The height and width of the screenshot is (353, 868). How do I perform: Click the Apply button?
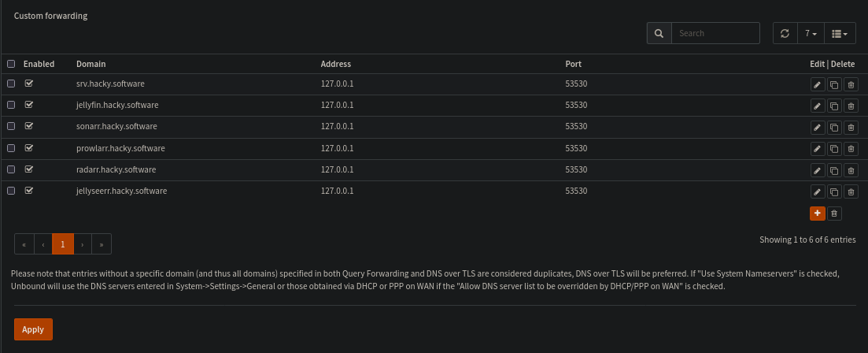33,329
